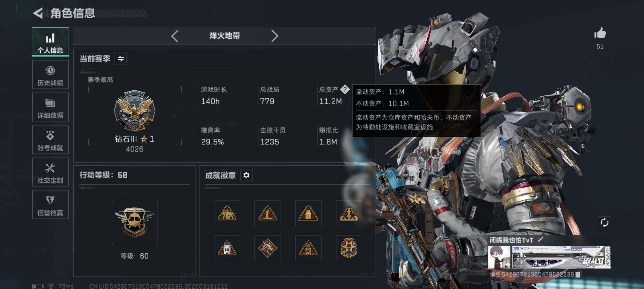Click the 总资产 question mark info icon
644x289 pixels.
pos(345,89)
